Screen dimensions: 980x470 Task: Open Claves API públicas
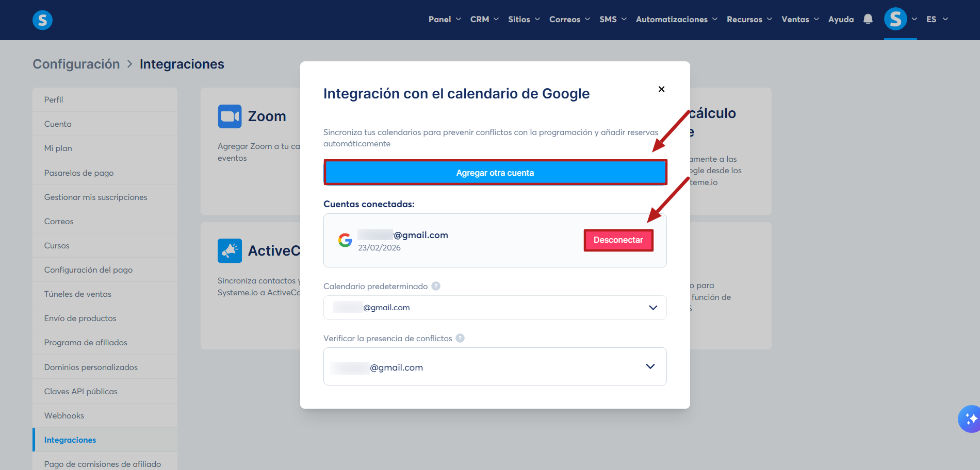[x=105, y=391]
